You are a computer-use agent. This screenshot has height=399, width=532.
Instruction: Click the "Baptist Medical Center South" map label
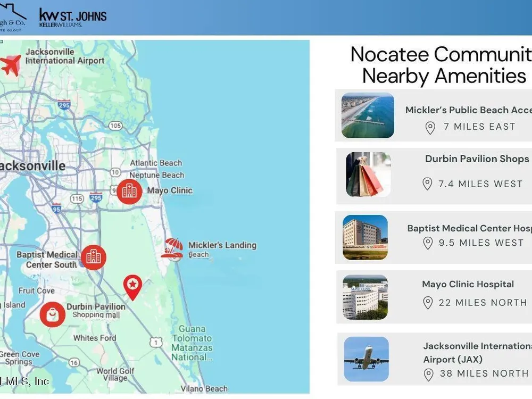tap(47, 260)
